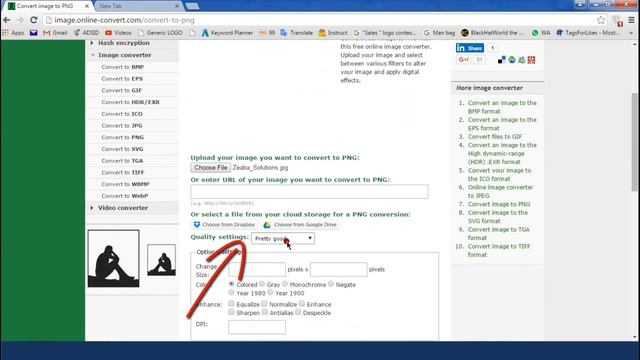
Task: Expand the Video converter section
Action: pyautogui.click(x=123, y=208)
